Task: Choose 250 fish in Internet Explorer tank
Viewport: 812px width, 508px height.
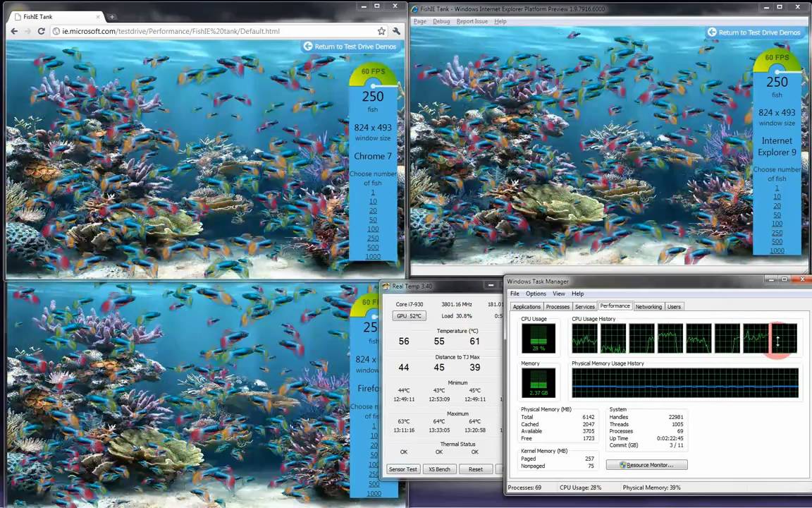Action: [x=777, y=233]
